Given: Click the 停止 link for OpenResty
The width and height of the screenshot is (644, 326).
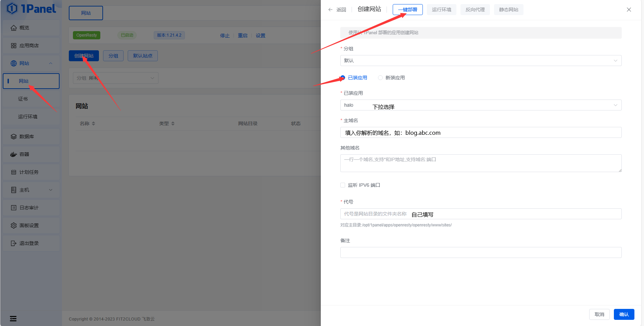Looking at the screenshot, I should pos(225,36).
